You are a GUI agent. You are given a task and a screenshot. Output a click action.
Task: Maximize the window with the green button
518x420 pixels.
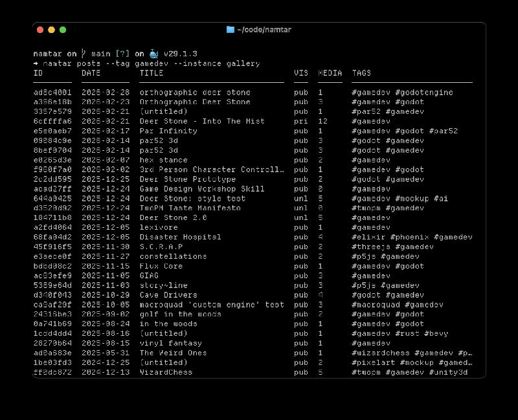click(x=63, y=29)
